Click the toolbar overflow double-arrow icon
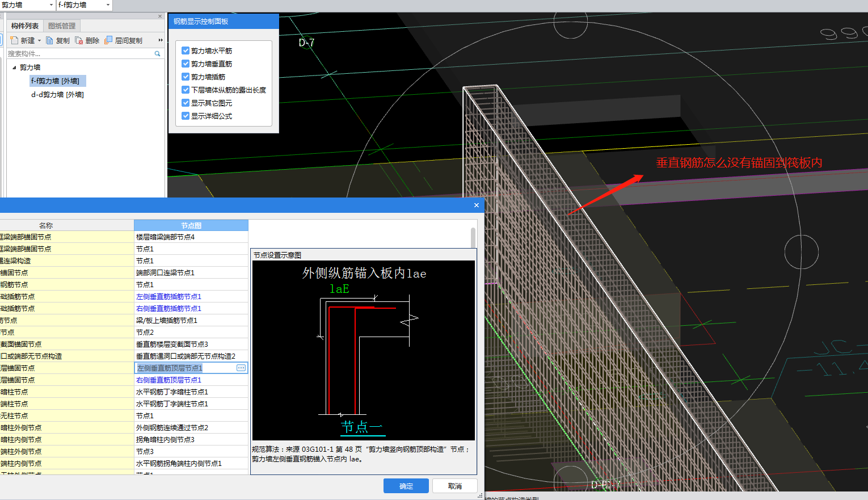This screenshot has width=868, height=500. (161, 40)
